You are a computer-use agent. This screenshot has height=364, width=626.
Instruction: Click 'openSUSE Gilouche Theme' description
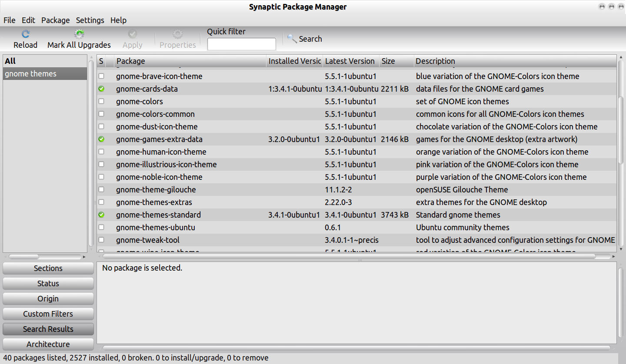pyautogui.click(x=462, y=189)
